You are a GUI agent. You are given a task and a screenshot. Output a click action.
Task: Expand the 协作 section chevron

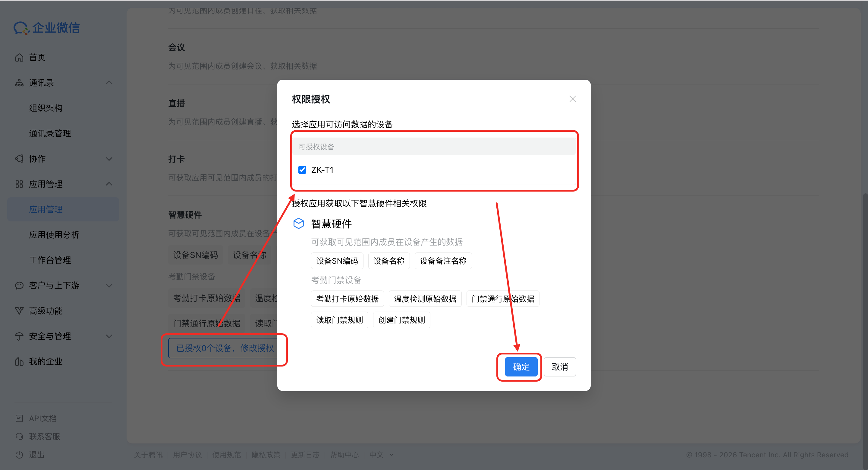coord(109,159)
